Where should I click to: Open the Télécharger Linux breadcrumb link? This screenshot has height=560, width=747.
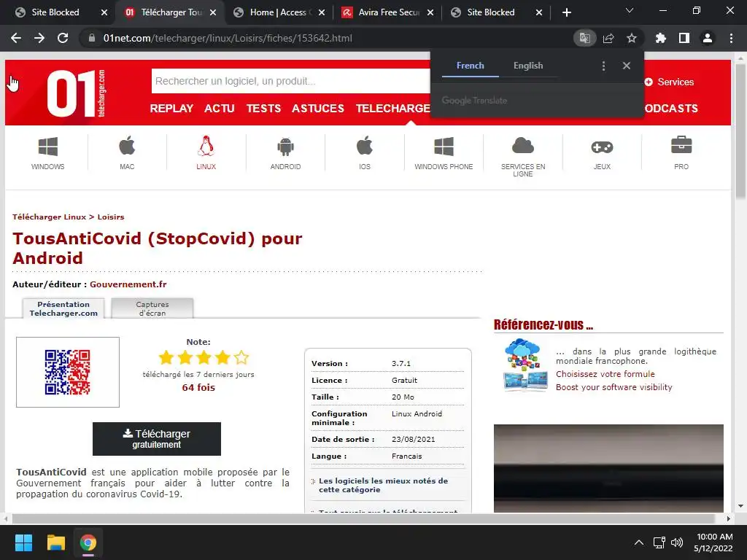click(x=49, y=217)
